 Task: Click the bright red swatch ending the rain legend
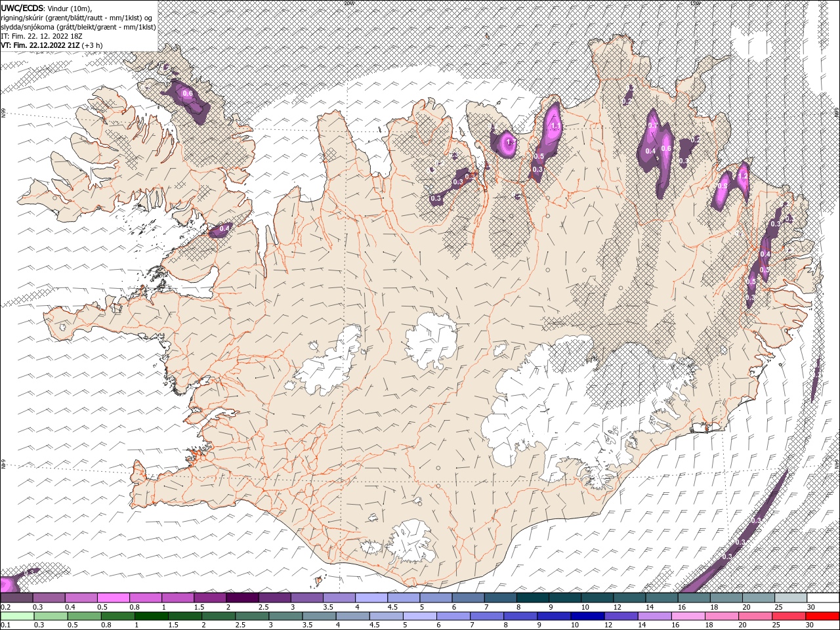(x=823, y=616)
